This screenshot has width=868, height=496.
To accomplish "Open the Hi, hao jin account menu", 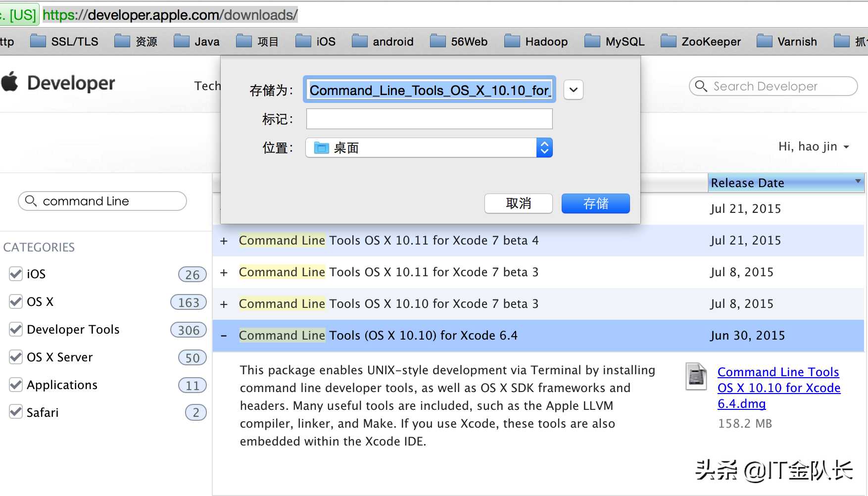I will (x=814, y=147).
